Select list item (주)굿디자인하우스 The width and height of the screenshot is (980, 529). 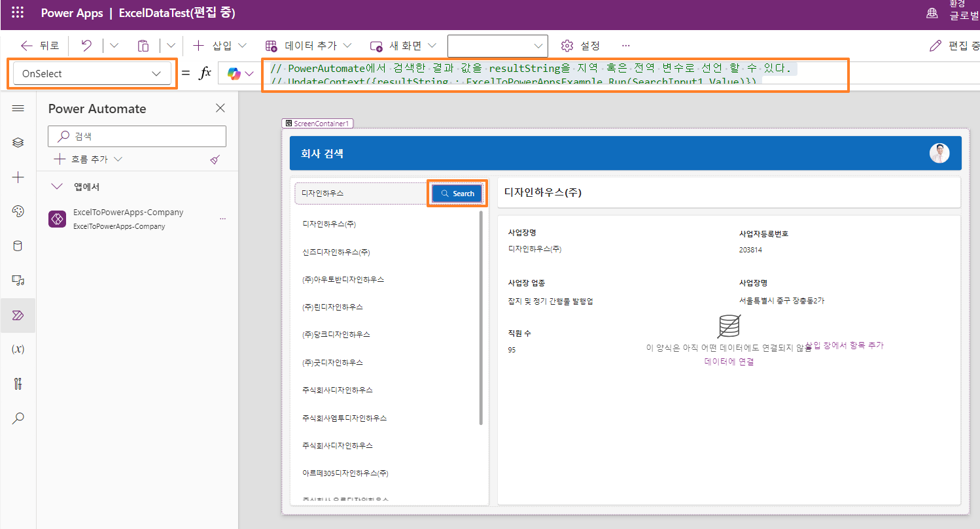332,362
